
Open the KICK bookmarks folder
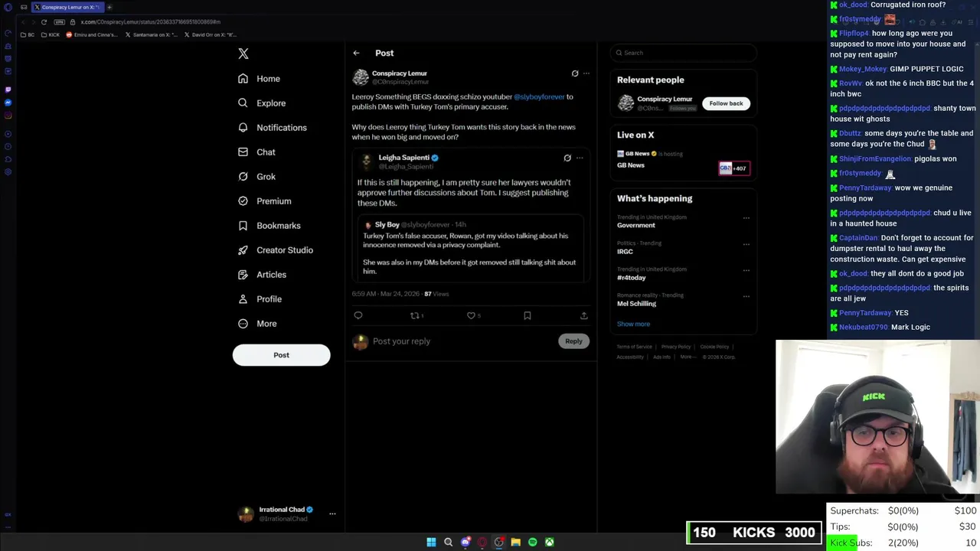tap(51, 34)
